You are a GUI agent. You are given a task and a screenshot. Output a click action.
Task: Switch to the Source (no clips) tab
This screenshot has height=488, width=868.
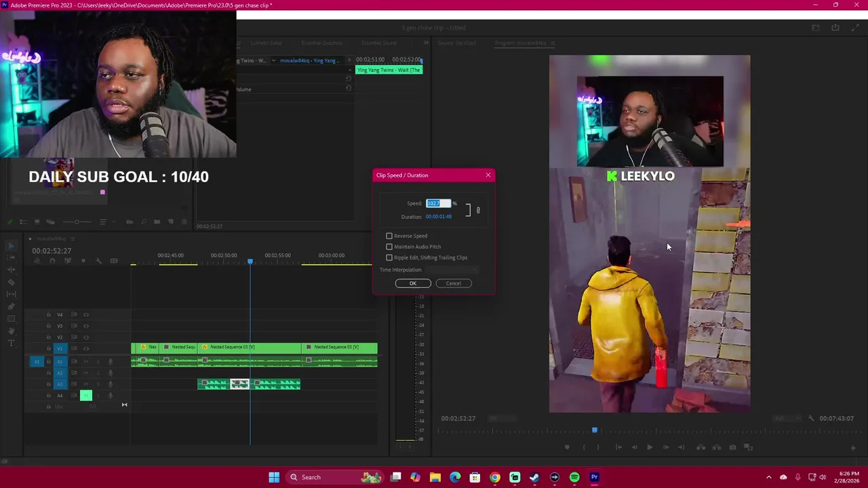tap(457, 43)
